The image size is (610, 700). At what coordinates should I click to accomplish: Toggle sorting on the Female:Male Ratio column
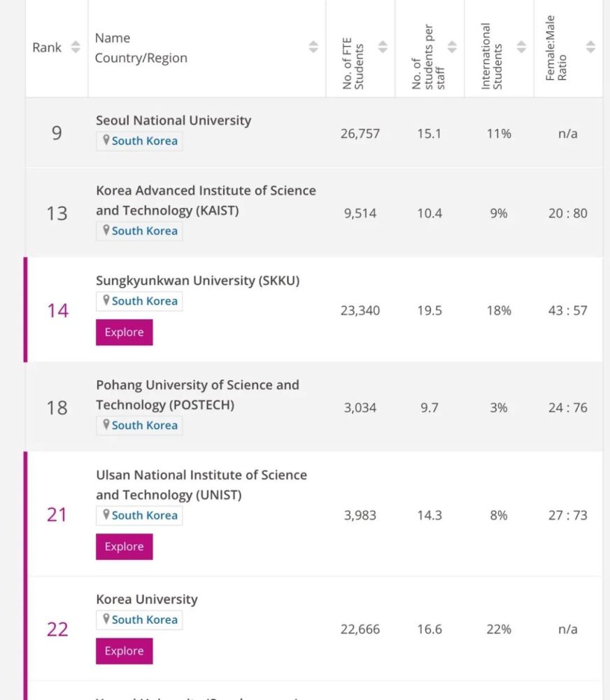(590, 47)
